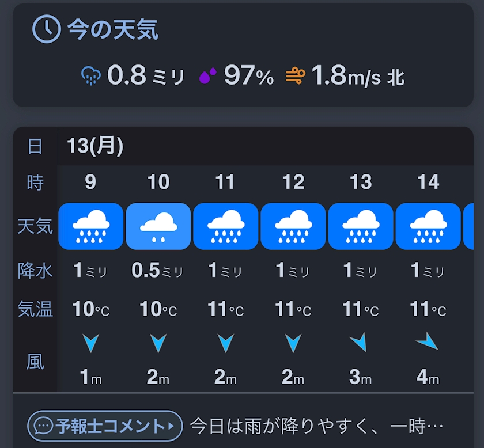Click the orange wind icon

(295, 75)
